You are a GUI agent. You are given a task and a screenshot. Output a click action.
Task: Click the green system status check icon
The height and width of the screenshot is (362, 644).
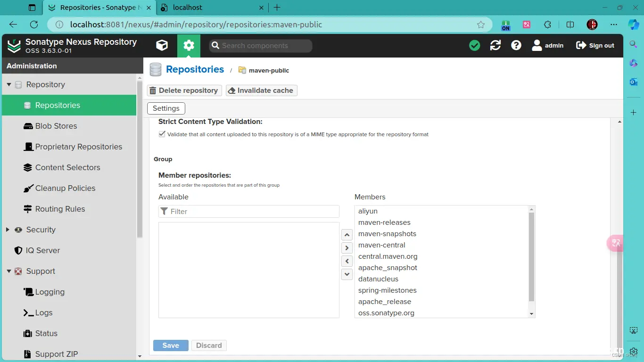point(475,45)
